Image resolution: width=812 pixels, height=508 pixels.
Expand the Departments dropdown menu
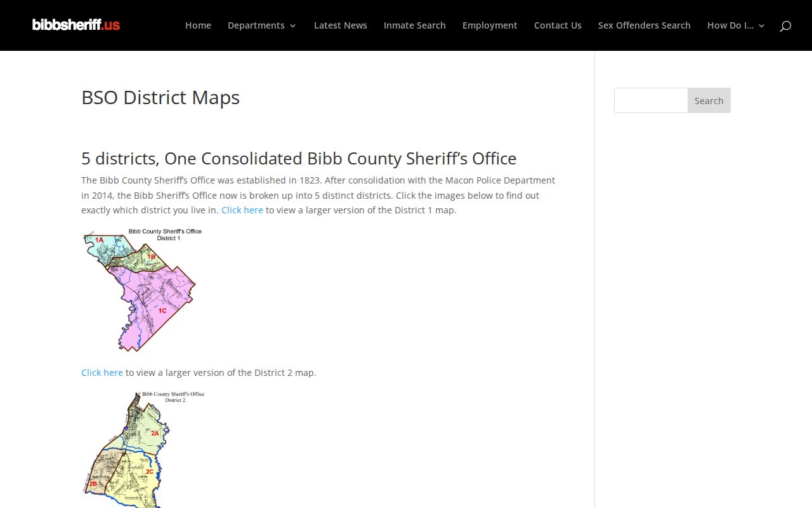coord(262,25)
